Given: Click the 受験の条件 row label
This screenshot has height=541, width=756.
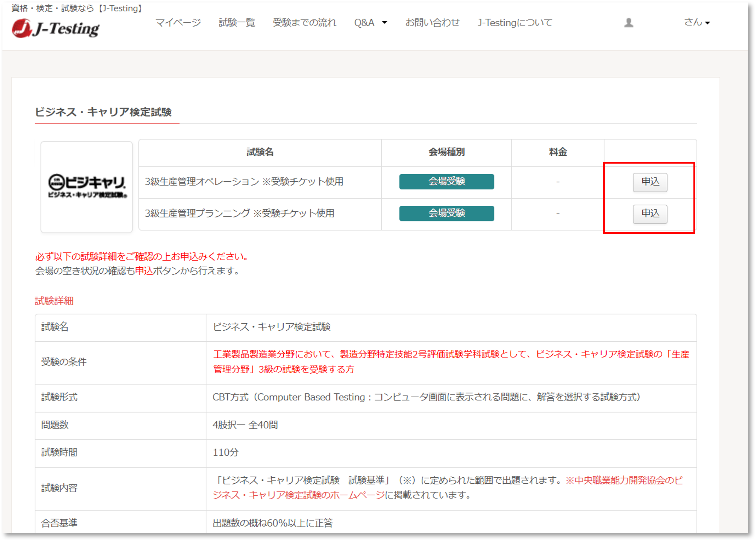Looking at the screenshot, I should 64,362.
